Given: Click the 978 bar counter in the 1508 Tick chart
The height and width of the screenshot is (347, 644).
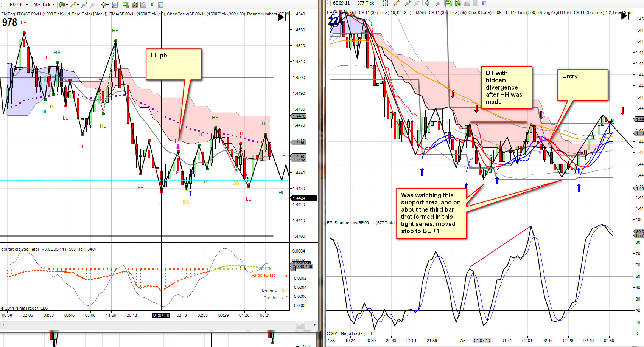Looking at the screenshot, I should 9,22.
